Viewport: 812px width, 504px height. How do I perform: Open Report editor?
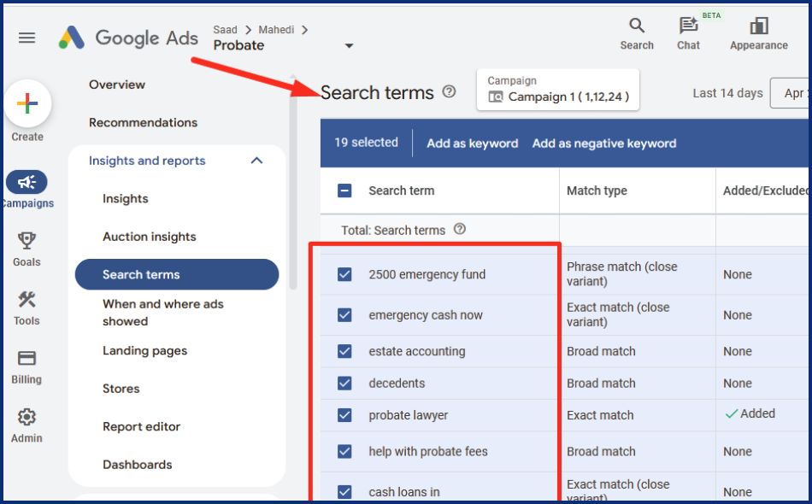pyautogui.click(x=141, y=426)
